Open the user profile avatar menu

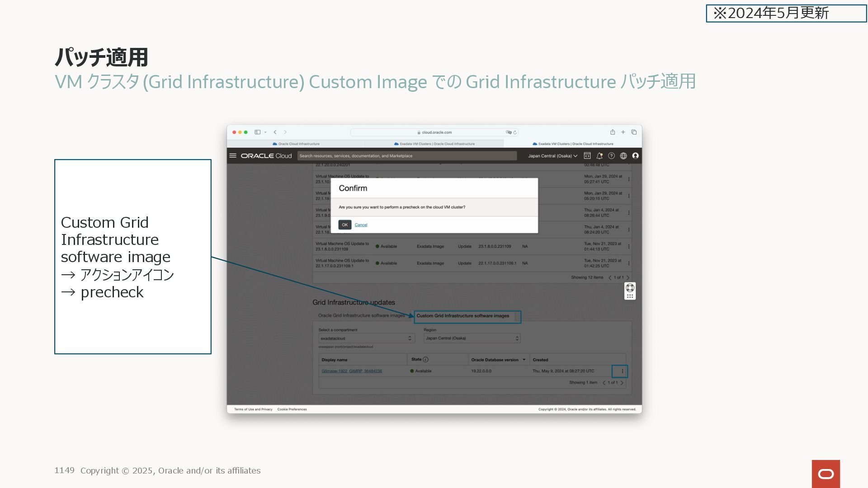636,155
